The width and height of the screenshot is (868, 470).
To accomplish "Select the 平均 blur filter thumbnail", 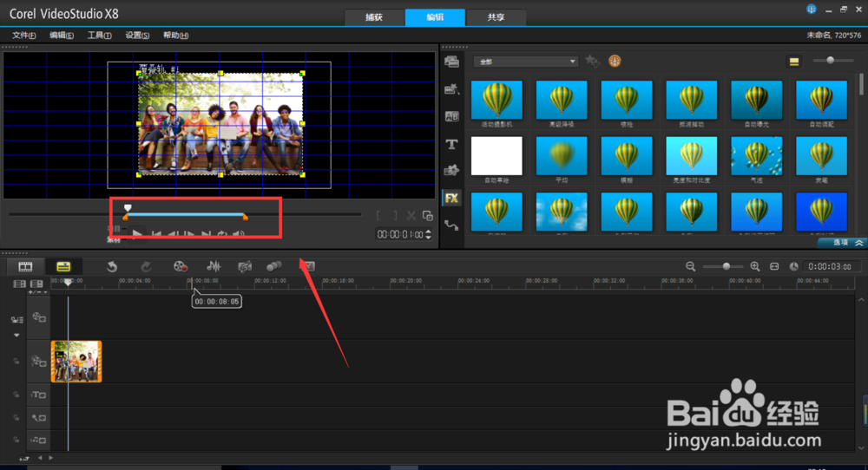I will pyautogui.click(x=562, y=156).
